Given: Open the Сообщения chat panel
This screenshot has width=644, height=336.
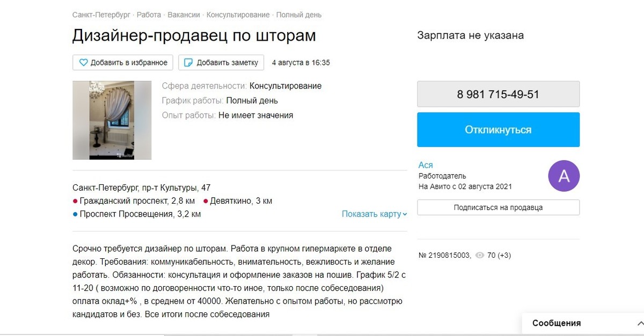Looking at the screenshot, I should click(x=557, y=323).
